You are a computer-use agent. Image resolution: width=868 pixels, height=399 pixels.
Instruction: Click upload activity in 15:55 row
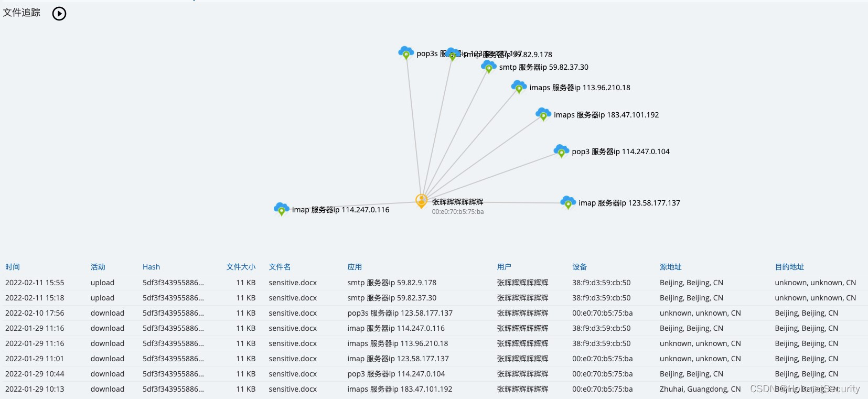coord(102,283)
